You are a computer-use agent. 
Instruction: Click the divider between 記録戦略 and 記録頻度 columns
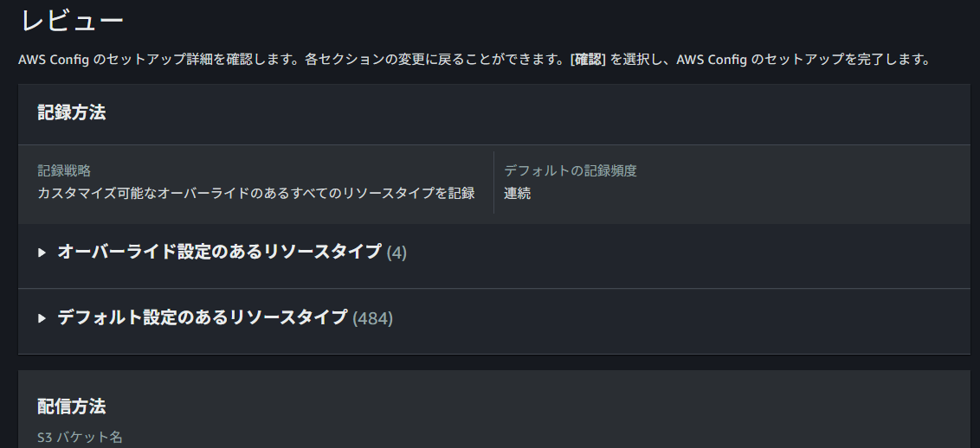[493, 182]
